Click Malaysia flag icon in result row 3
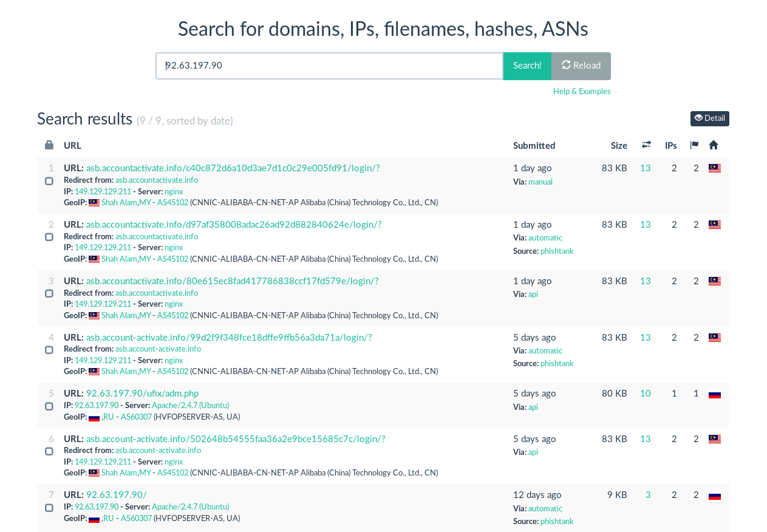This screenshot has width=767, height=532. [x=715, y=281]
